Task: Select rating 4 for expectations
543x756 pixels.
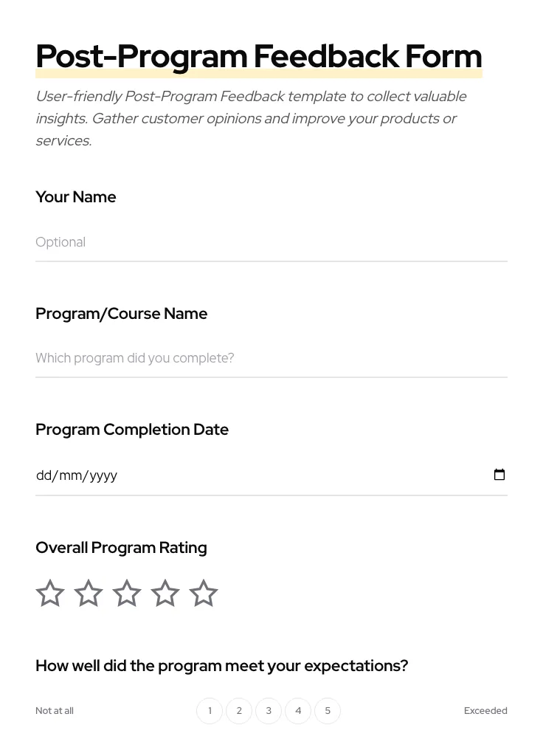Action: click(298, 710)
